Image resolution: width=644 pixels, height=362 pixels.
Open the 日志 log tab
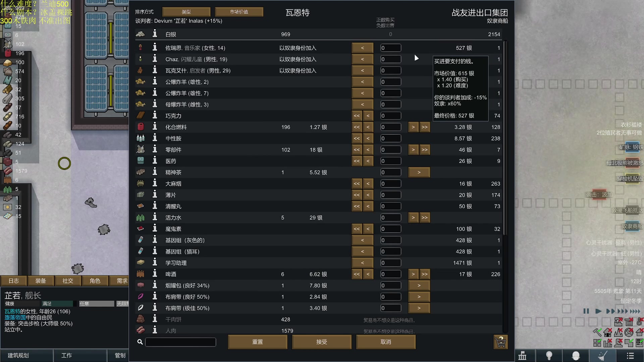tap(14, 281)
